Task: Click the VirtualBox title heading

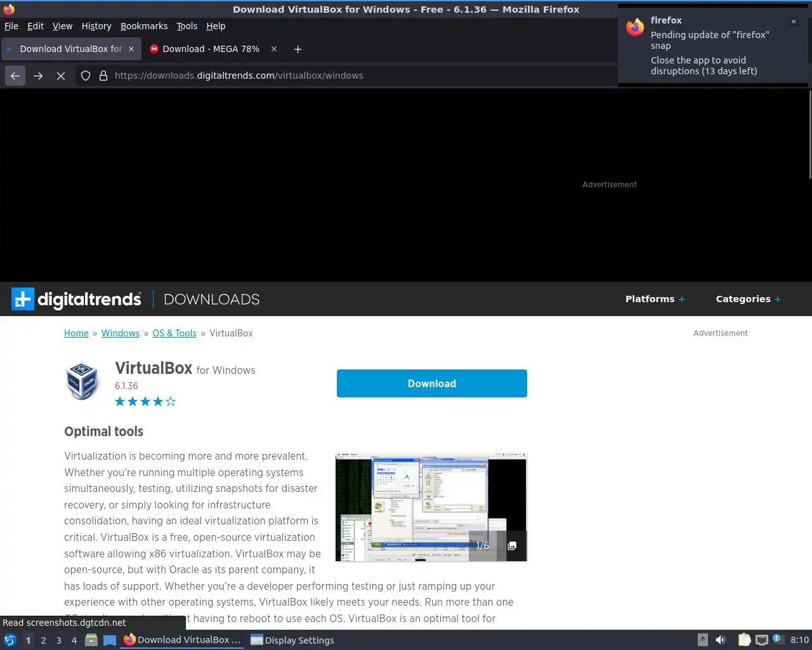Action: [x=154, y=368]
